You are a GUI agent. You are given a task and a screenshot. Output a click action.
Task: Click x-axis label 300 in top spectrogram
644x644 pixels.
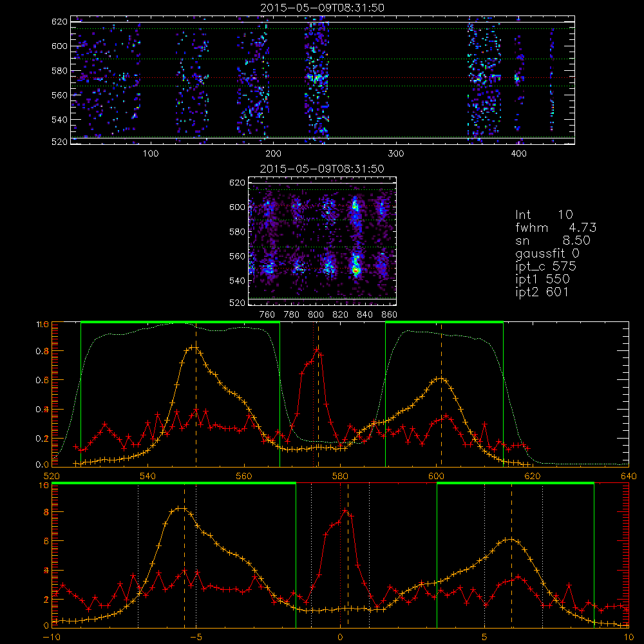tap(395, 154)
